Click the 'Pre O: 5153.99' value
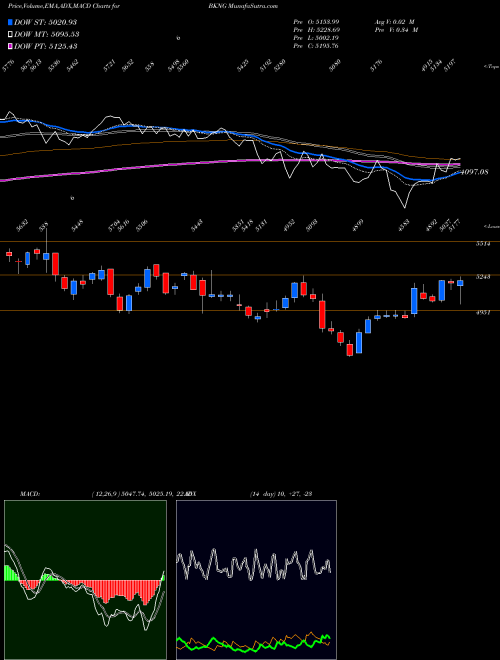Image resolution: width=500 pixels, height=660 pixels. (316, 21)
